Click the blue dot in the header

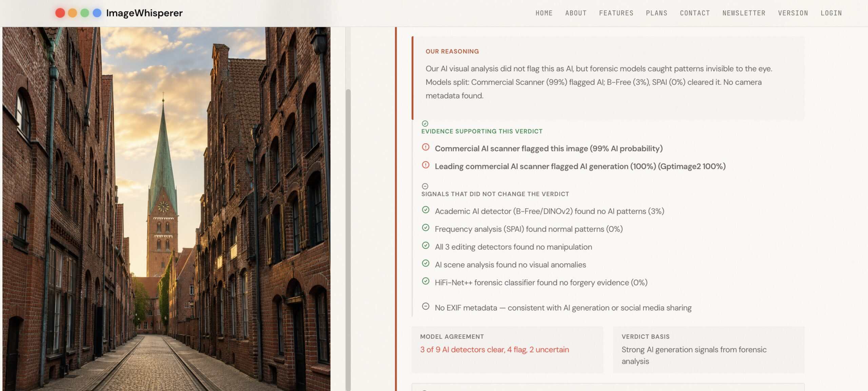pos(97,13)
